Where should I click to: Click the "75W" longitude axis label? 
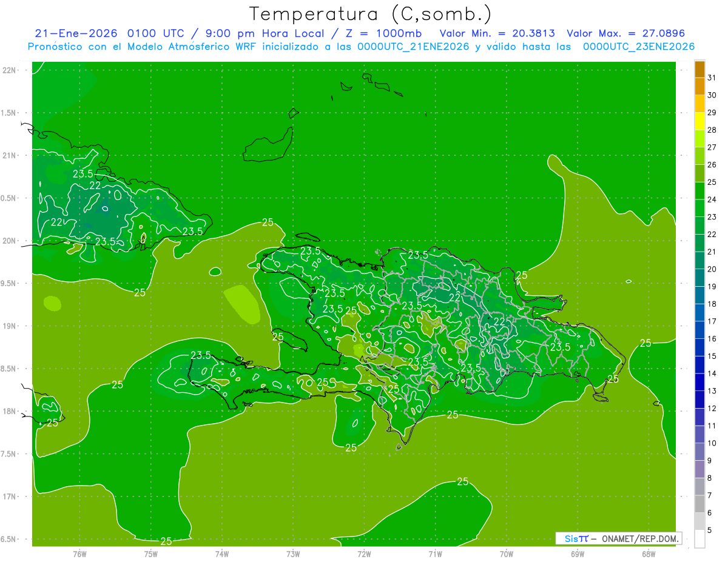[x=151, y=554]
